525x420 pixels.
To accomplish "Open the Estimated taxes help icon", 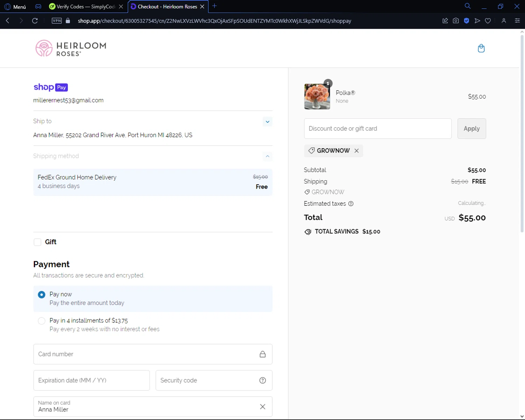I will (351, 204).
